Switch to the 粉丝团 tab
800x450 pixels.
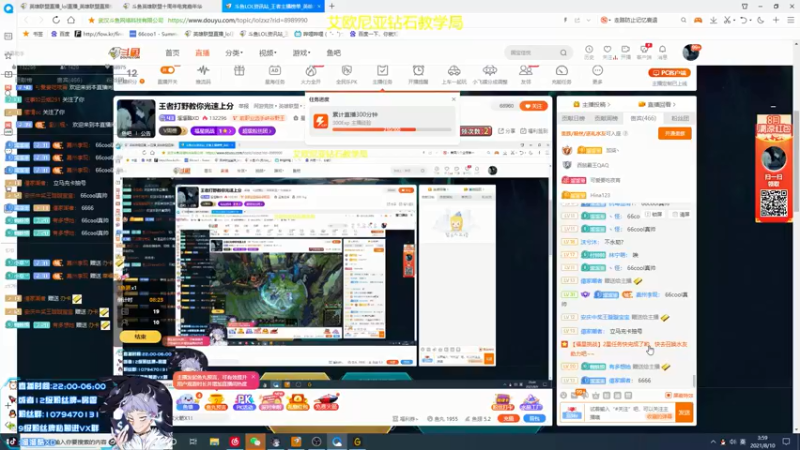click(680, 118)
